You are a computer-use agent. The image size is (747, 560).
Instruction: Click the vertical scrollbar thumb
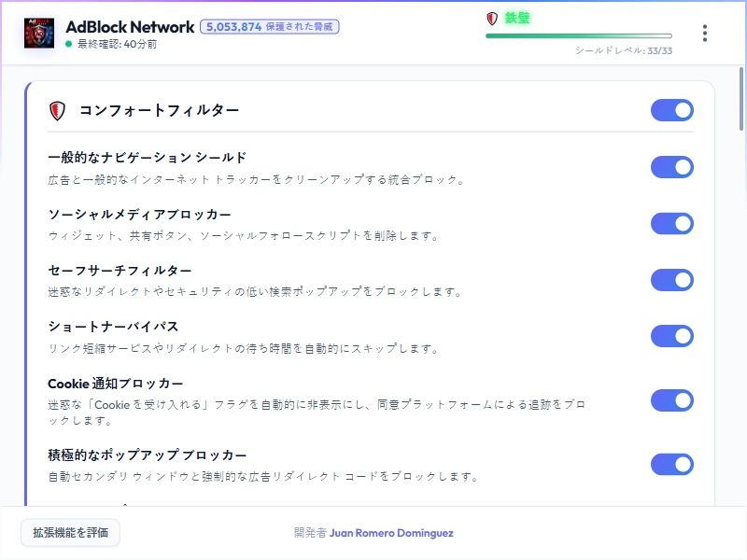point(741,99)
